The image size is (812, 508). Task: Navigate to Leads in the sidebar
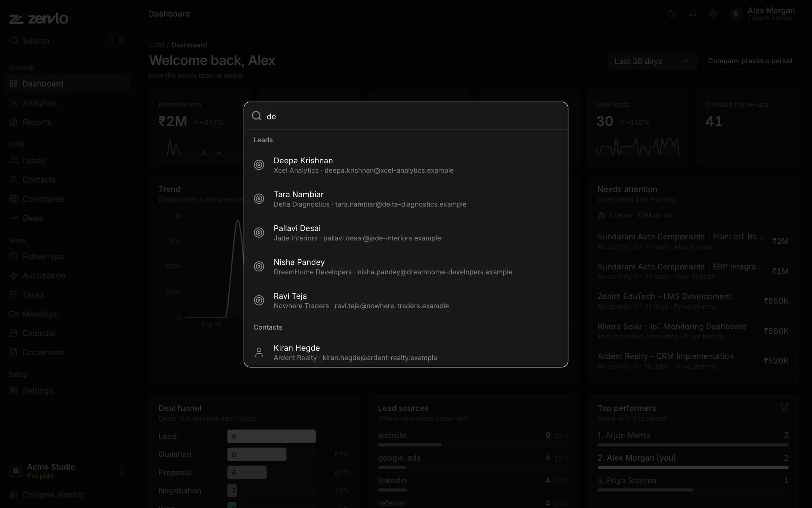point(68,160)
